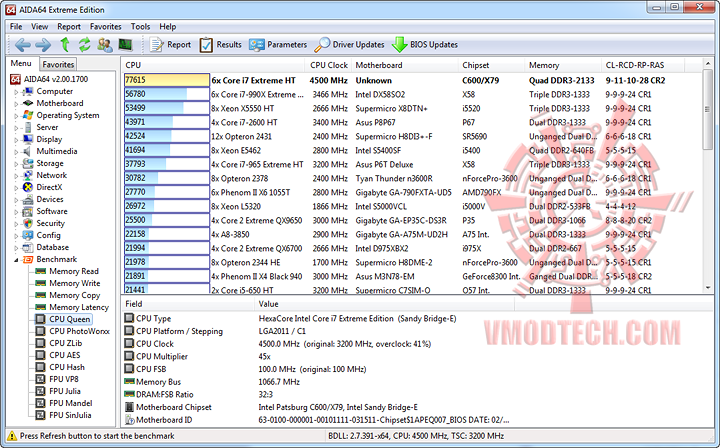Expand the Operating System tree node
The height and width of the screenshot is (448, 720).
click(x=16, y=116)
